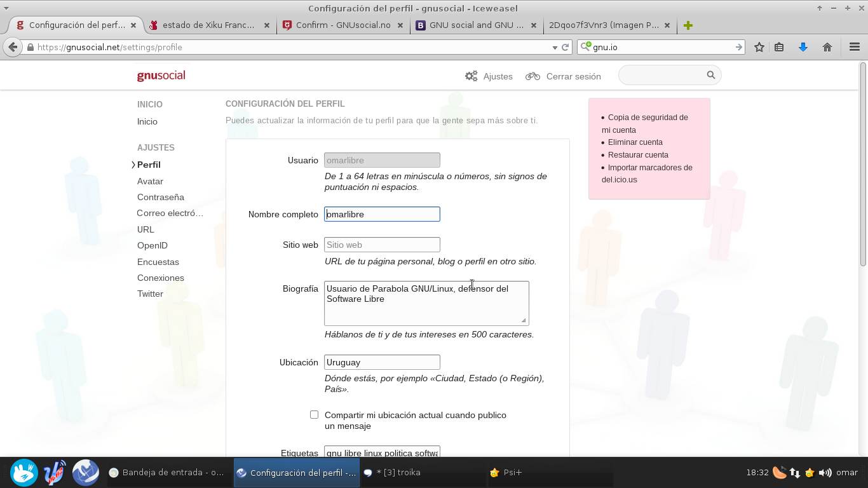Open the taskbar start menu hand icon
This screenshot has width=868, height=488.
point(24,473)
